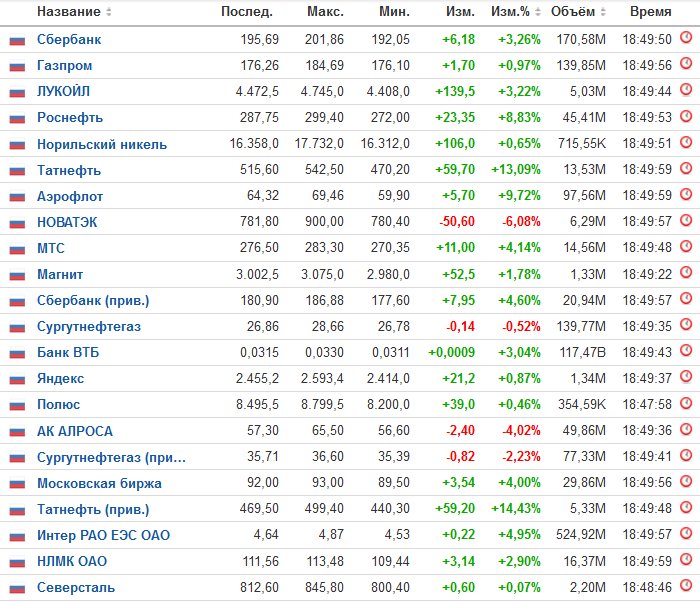
Task: Open the НЛМК ОАО stock link
Action: pos(72,561)
